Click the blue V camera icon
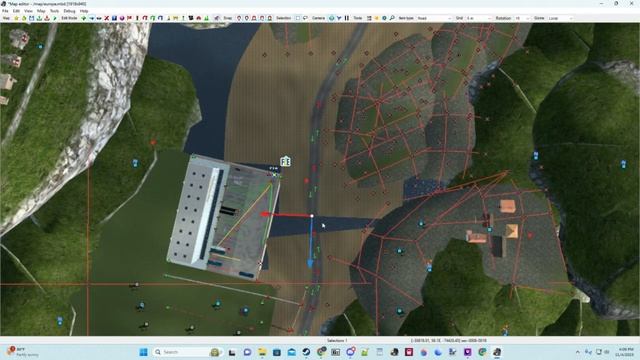The width and height of the screenshot is (640, 360). (339, 18)
